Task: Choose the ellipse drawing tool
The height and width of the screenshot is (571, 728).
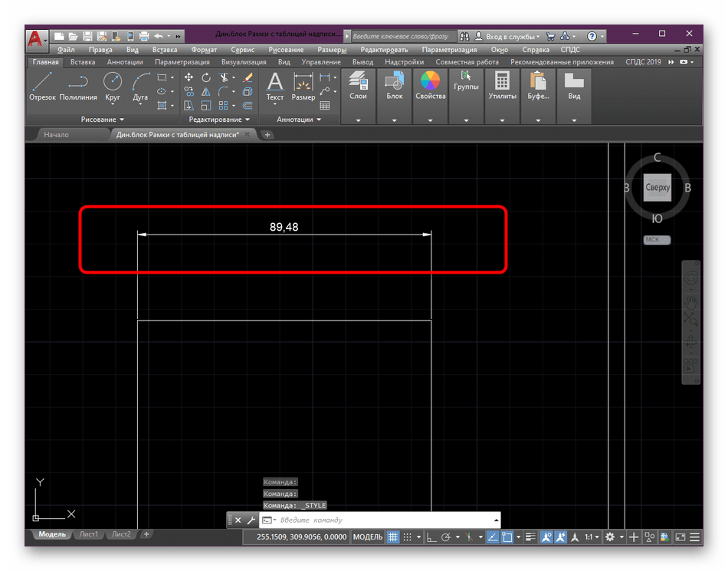Action: 162,91
